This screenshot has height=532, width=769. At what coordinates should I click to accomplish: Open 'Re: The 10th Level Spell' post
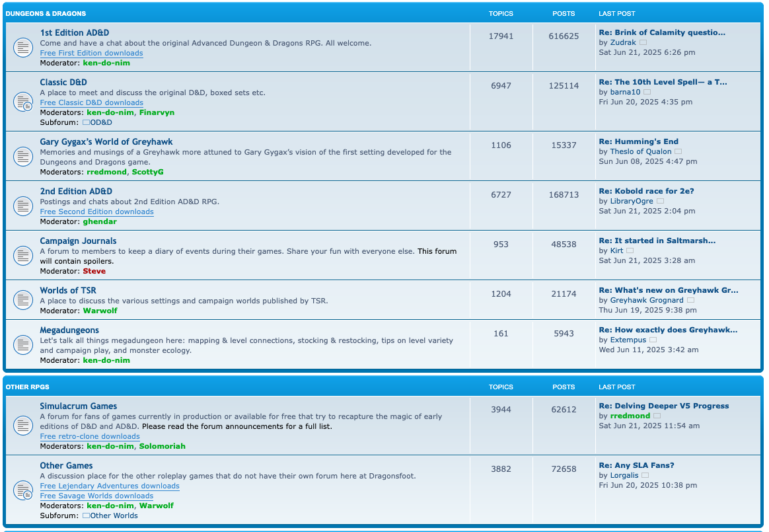(663, 82)
